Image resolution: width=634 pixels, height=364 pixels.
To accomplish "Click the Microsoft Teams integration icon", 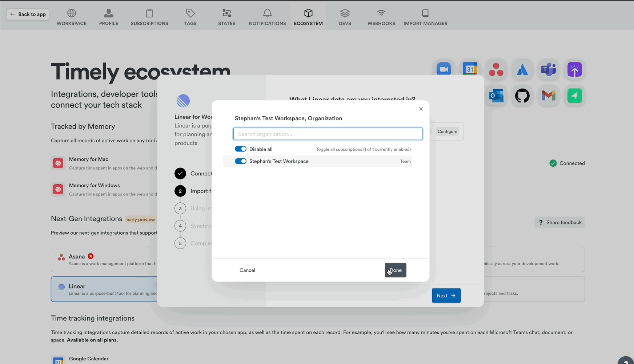I will coord(549,69).
